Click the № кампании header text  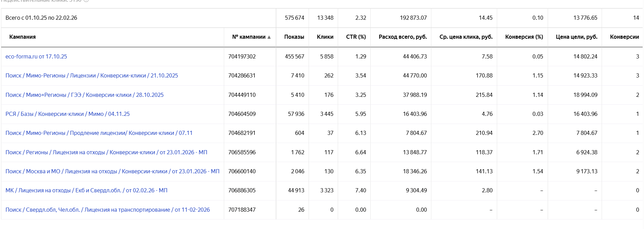click(249, 37)
